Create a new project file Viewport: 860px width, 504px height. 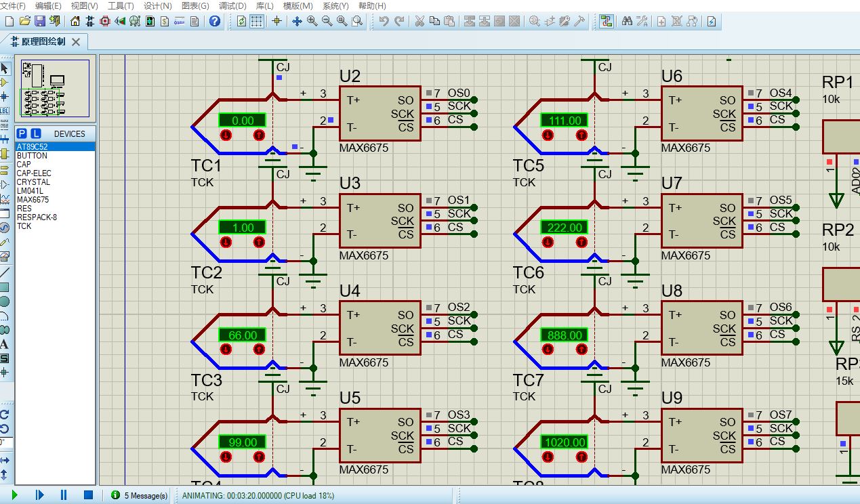click(x=10, y=21)
